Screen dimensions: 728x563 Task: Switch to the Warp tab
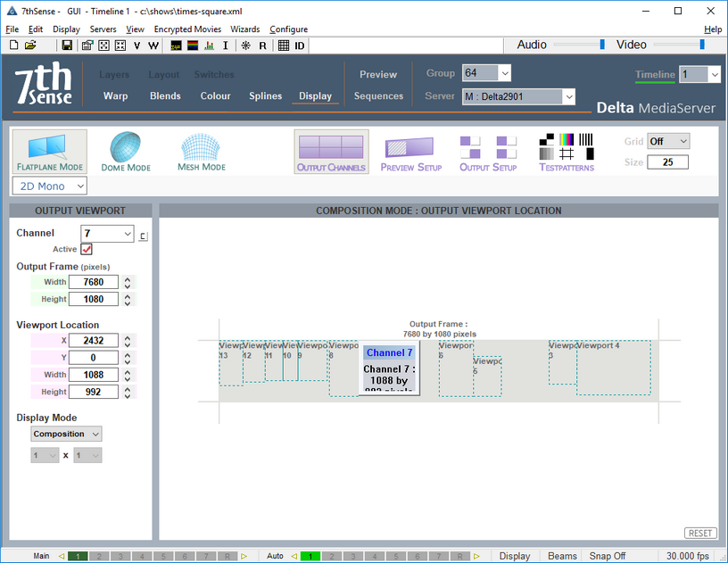(x=116, y=96)
